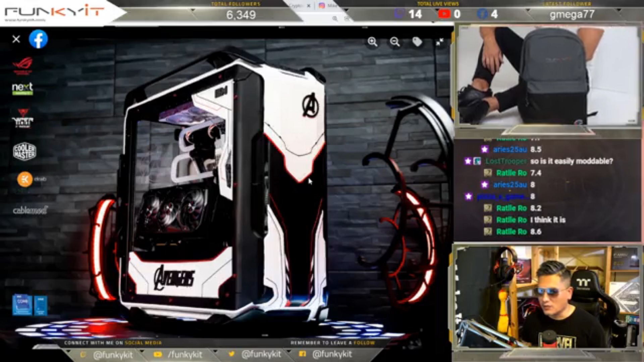Click the Twitter @funkykit handle in the footer
644x362 pixels.
point(261,354)
